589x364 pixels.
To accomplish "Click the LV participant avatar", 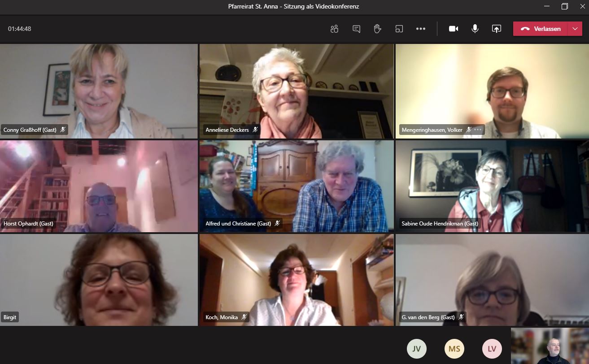I will tap(492, 349).
